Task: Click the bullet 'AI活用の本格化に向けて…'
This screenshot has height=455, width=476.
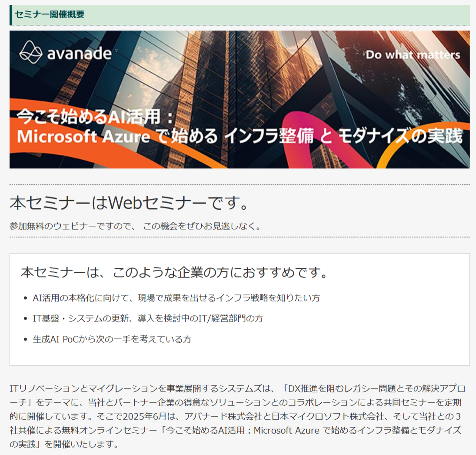Action: click(176, 298)
